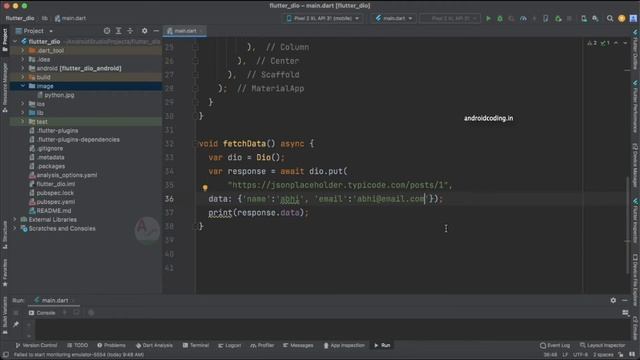Screen dimensions: 640x360
Task: Click the LF line separator in status bar
Action: [x=565, y=355]
